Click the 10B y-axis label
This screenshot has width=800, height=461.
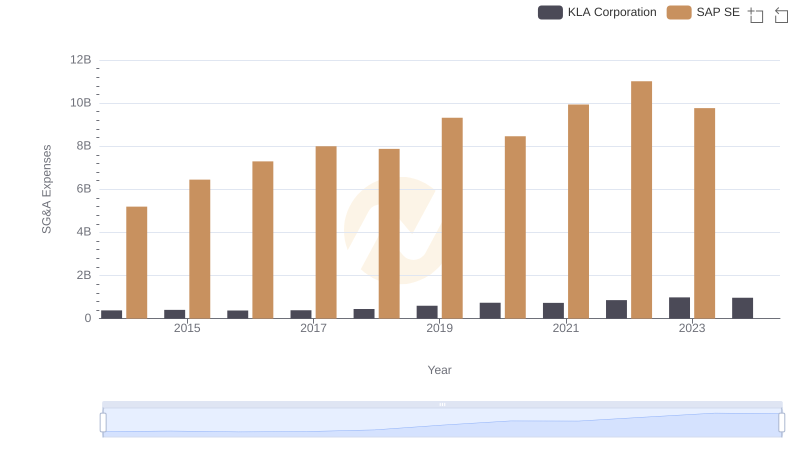tap(81, 103)
